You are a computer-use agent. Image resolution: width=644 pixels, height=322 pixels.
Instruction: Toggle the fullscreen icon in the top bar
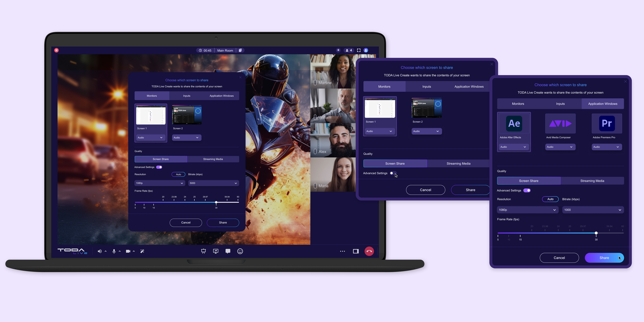[359, 50]
